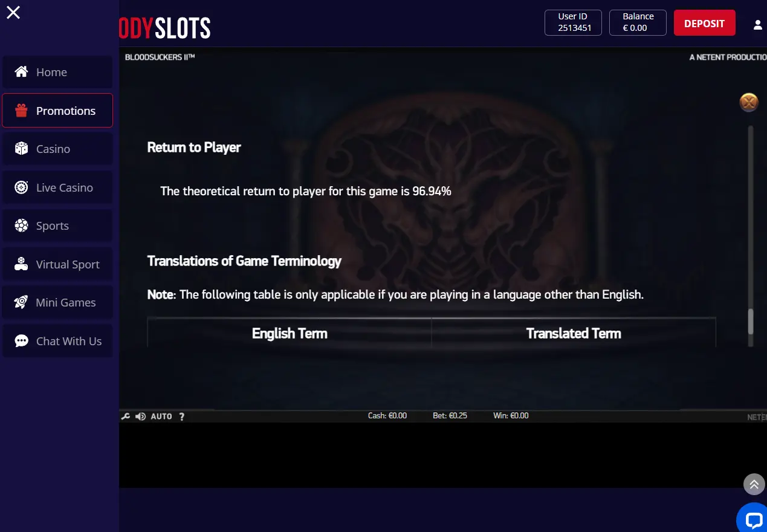The width and height of the screenshot is (767, 532).
Task: Click the Win: €0.00 status text
Action: [x=511, y=416]
